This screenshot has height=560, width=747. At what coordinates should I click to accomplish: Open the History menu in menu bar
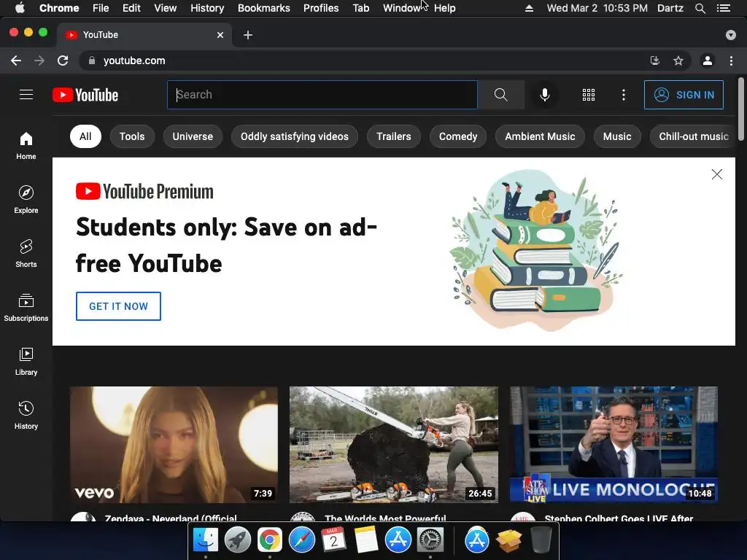(x=207, y=8)
